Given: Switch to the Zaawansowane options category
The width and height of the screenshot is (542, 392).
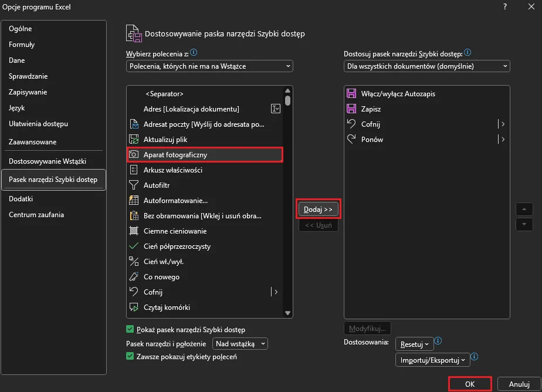Looking at the screenshot, I should pyautogui.click(x=33, y=142).
